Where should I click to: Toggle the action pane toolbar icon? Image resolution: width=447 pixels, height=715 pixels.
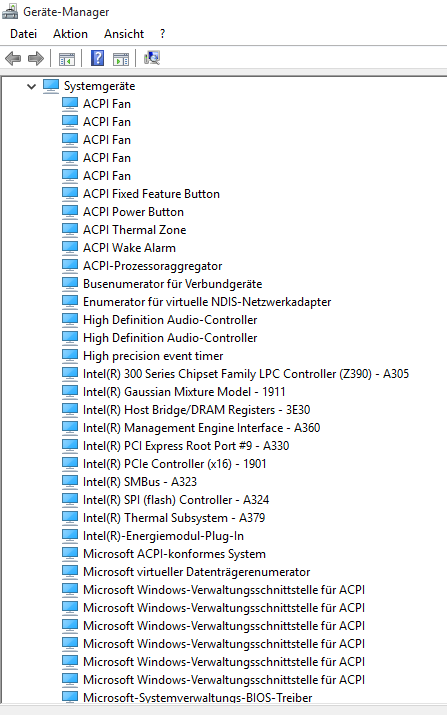click(121, 59)
